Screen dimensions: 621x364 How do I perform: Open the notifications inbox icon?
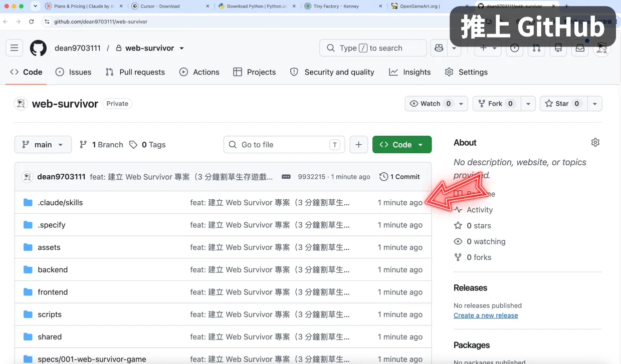click(x=580, y=48)
